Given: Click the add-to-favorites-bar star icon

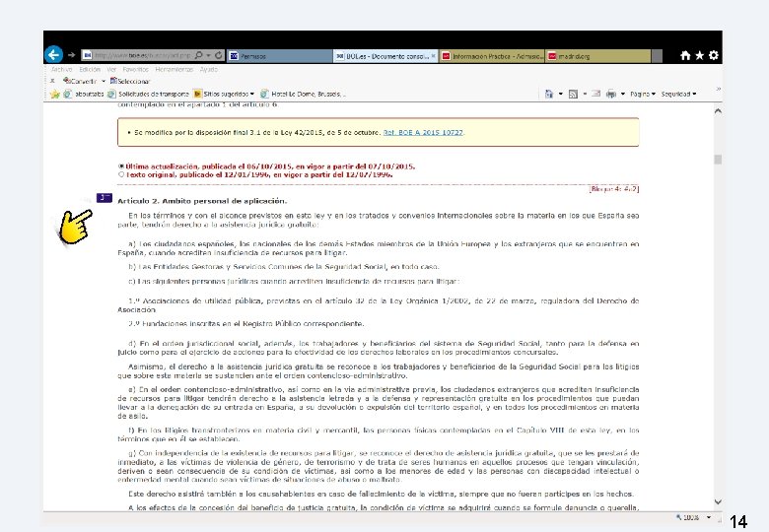Looking at the screenshot, I should click(x=54, y=94).
